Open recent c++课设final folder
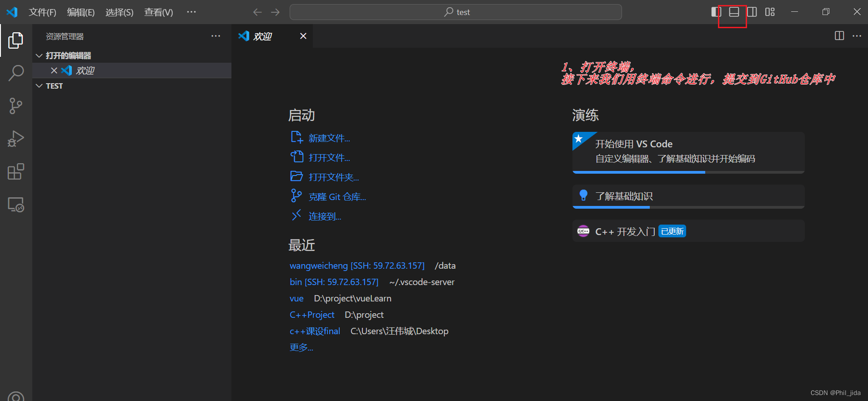The image size is (868, 401). pos(315,331)
